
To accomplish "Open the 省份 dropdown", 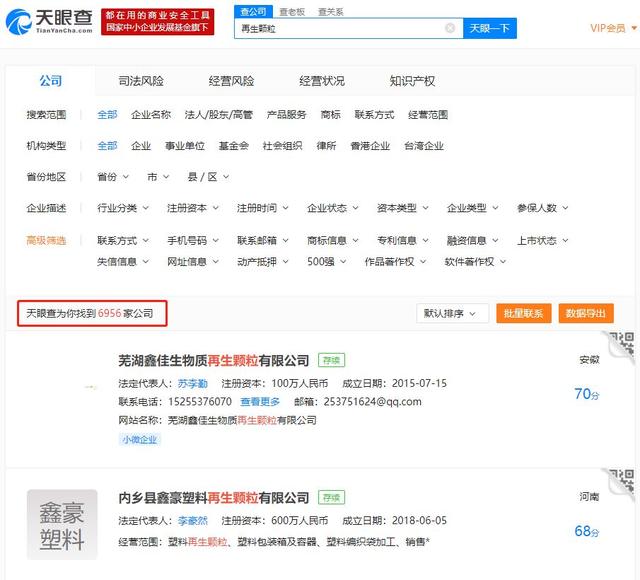I will pos(113,177).
